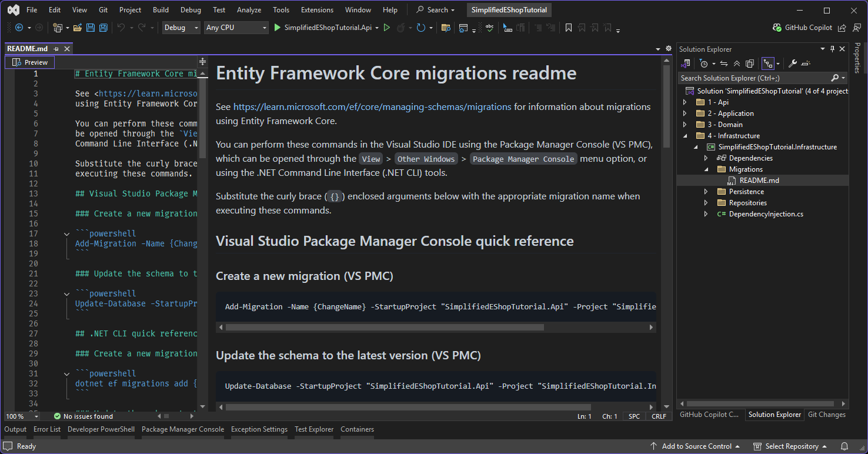Open Properties wrench icon in Solution Explorer
Viewport: 868px width, 454px height.
tap(793, 64)
